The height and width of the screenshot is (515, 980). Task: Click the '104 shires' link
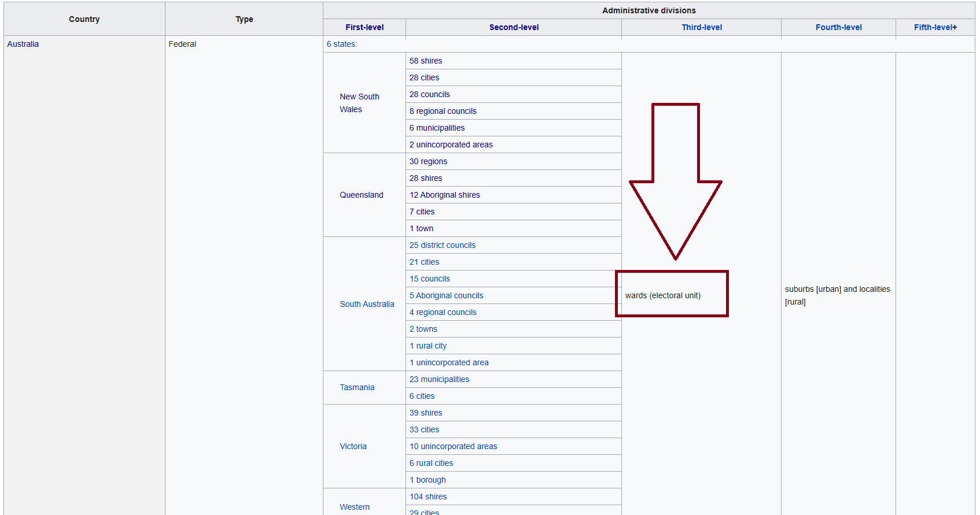click(428, 497)
